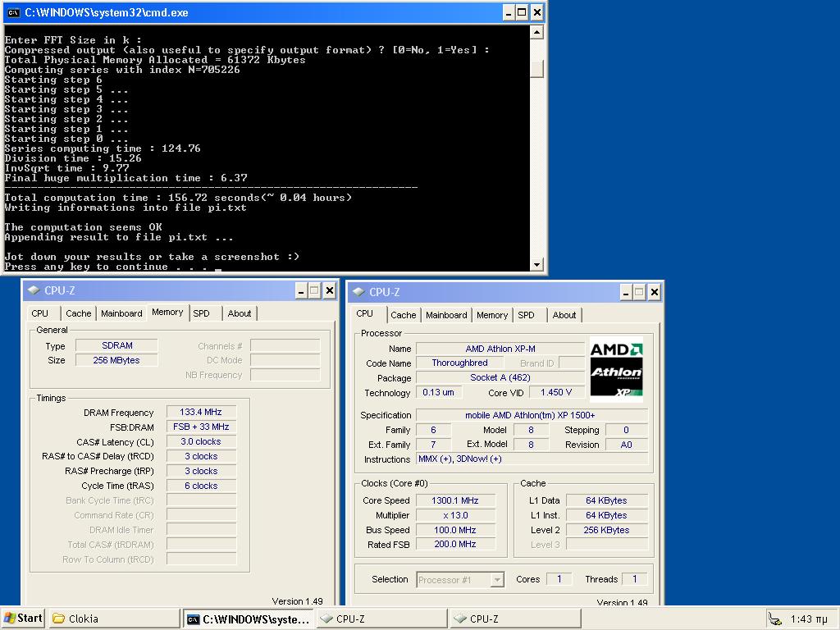This screenshot has height=630, width=840.
Task: Select CPU tab in the right CPU-Z window
Action: 365,313
